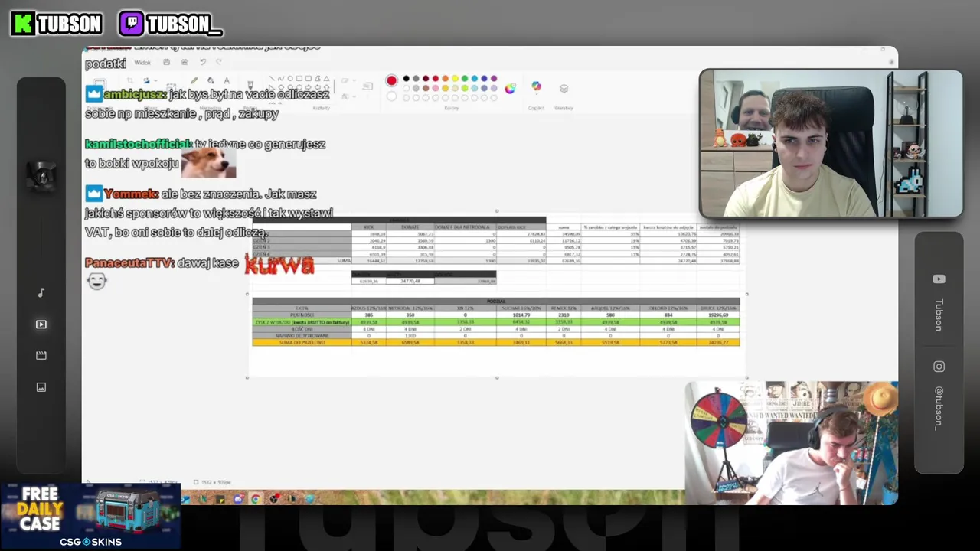Click the redo arrow in Paint
The width and height of the screenshot is (980, 551).
click(219, 63)
